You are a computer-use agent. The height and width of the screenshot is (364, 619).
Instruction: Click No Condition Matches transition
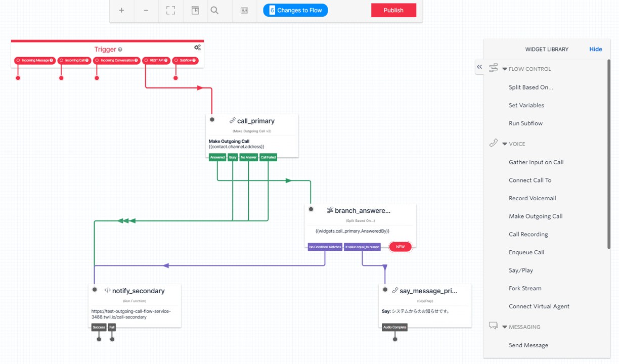[325, 247]
